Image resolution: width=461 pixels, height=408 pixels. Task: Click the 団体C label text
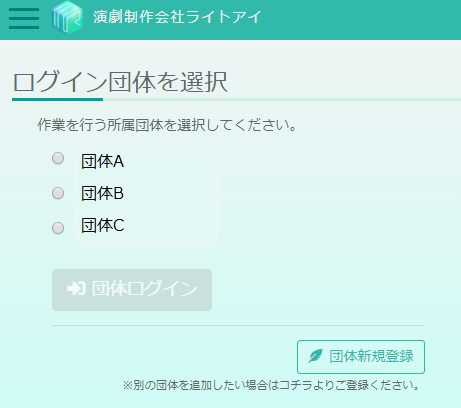103,225
